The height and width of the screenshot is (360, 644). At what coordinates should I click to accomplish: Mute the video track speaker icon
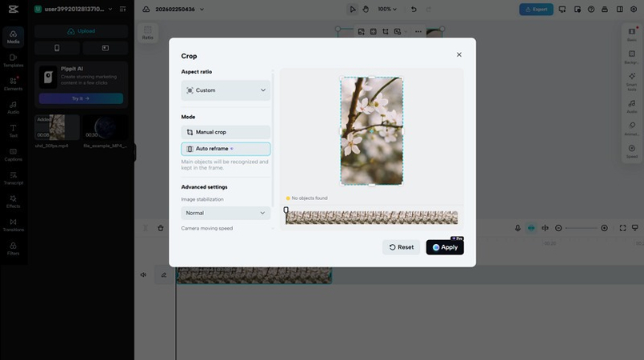click(143, 275)
